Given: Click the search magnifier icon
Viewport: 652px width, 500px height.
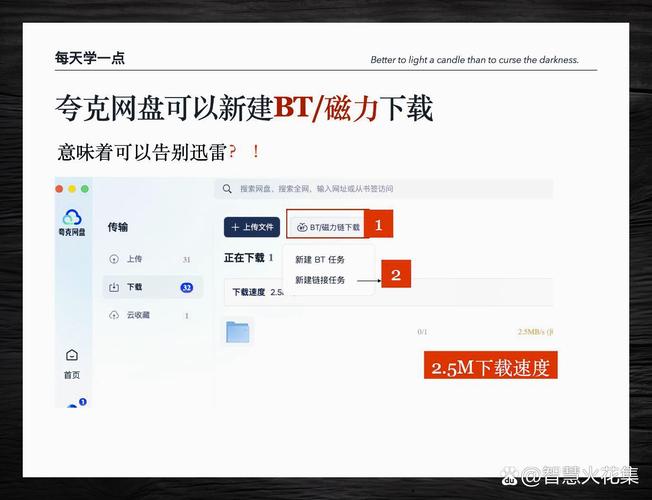Looking at the screenshot, I should coord(227,189).
